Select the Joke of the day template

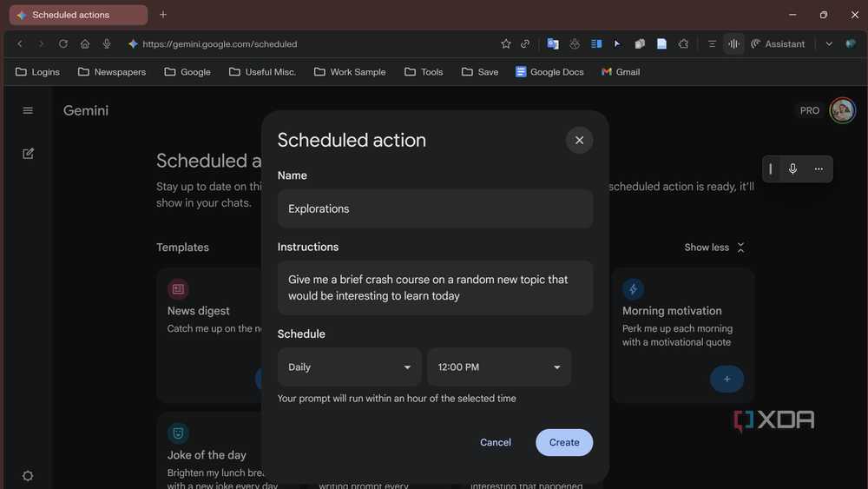(209, 452)
